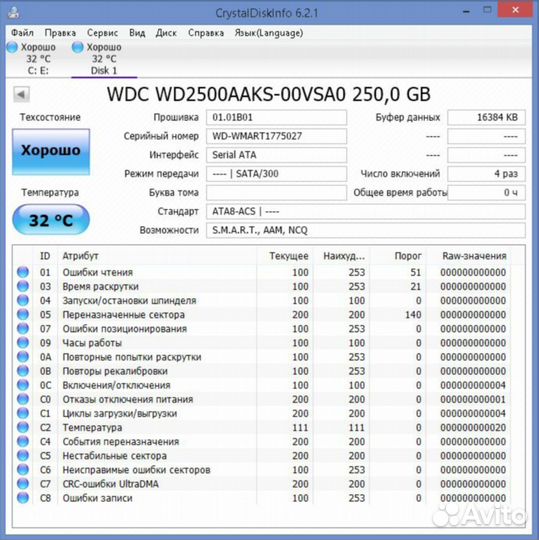Click the 32 °C temperature button

[x=51, y=220]
